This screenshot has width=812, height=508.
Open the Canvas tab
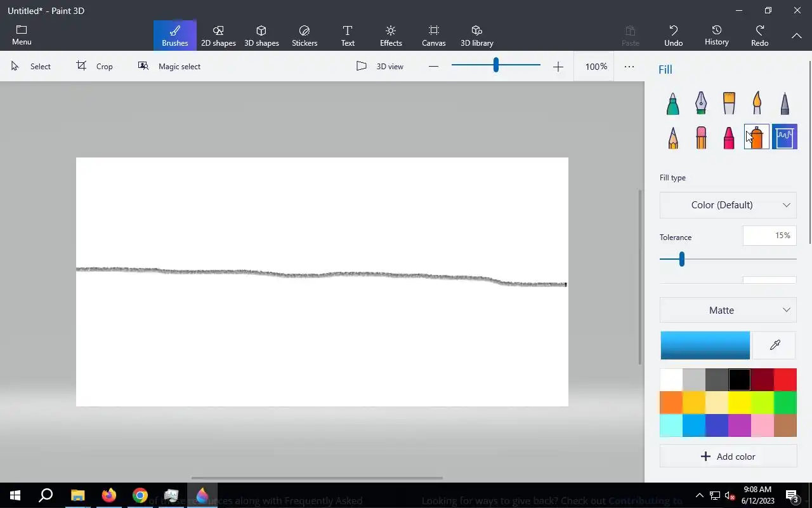pyautogui.click(x=434, y=36)
